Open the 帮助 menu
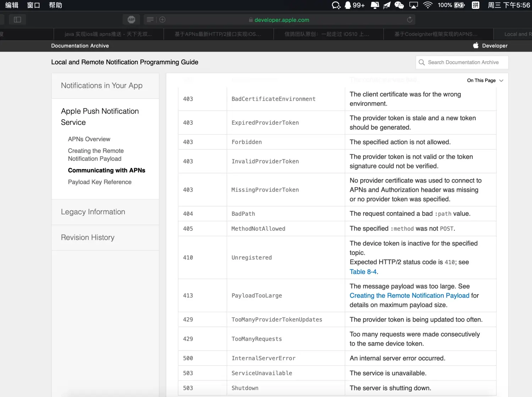This screenshot has width=532, height=397. 55,5
